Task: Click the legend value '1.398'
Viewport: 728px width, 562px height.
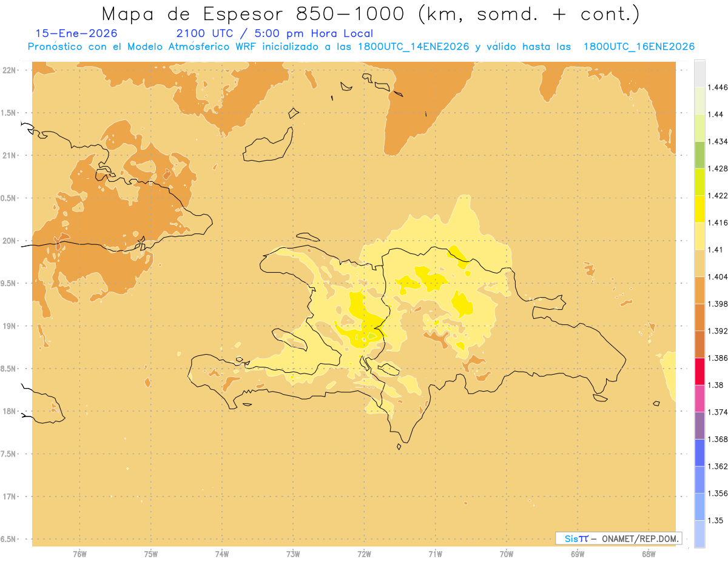Action: click(718, 304)
